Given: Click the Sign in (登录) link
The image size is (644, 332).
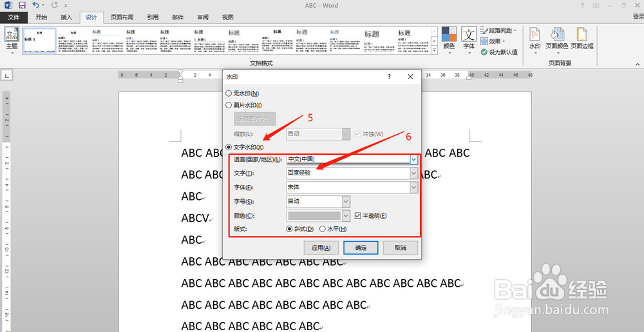Looking at the screenshot, I should coord(638,16).
